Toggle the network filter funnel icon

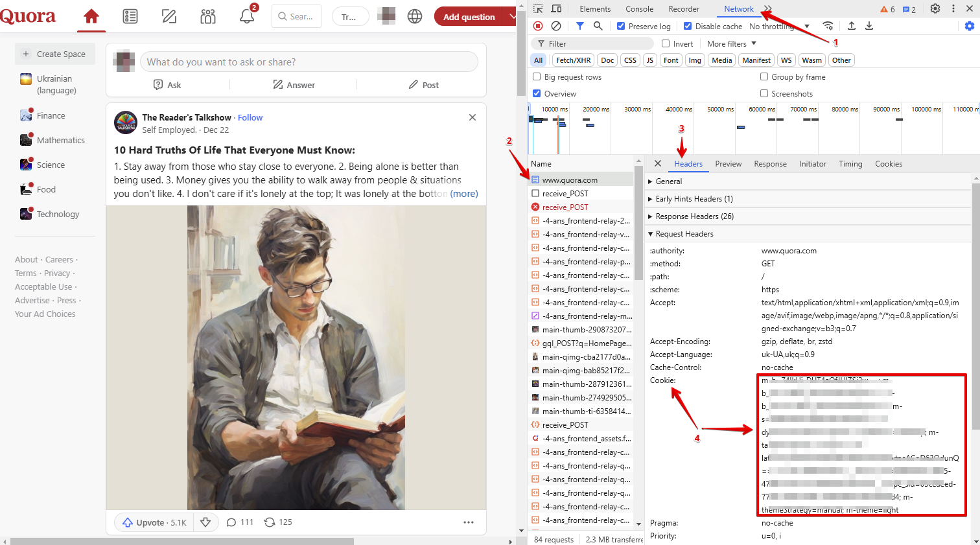(x=579, y=26)
